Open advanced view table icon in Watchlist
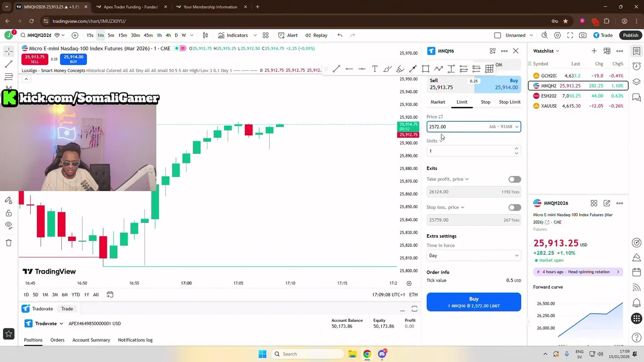The width and height of the screenshot is (644, 362). tap(607, 51)
